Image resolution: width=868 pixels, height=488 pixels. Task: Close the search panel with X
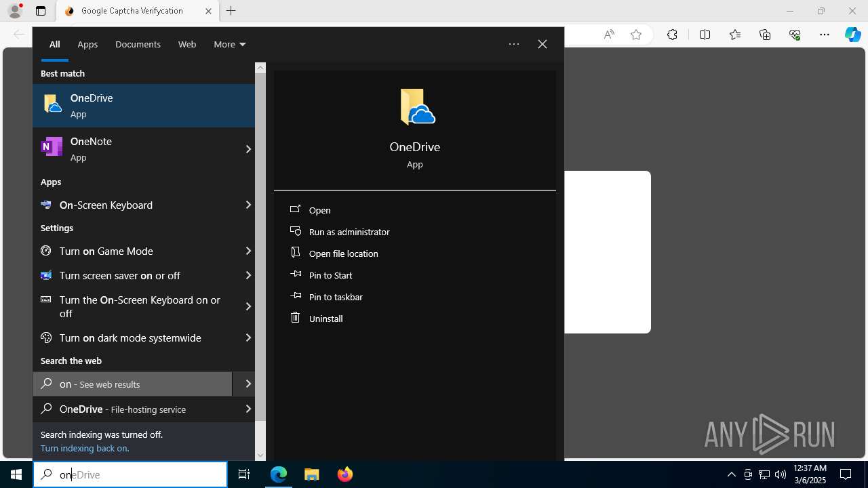[x=542, y=44]
